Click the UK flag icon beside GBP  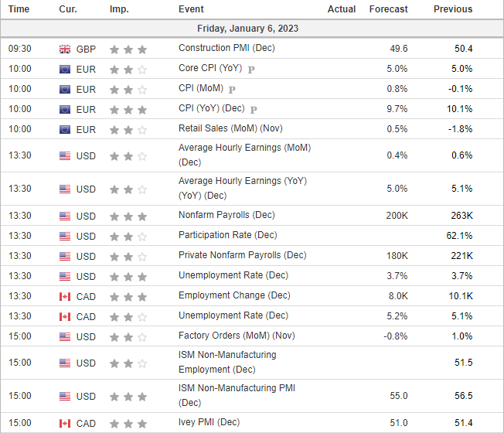pyautogui.click(x=65, y=49)
